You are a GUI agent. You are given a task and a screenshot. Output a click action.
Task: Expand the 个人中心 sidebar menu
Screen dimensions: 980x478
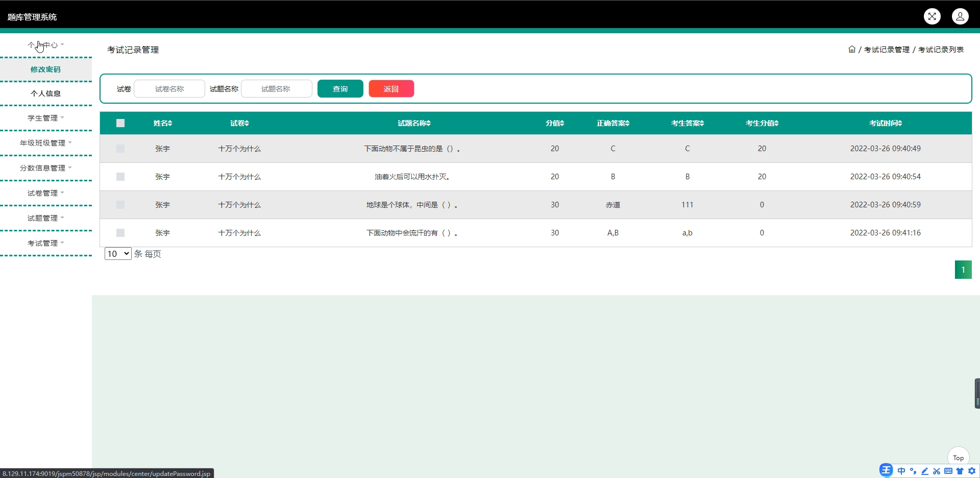click(46, 45)
